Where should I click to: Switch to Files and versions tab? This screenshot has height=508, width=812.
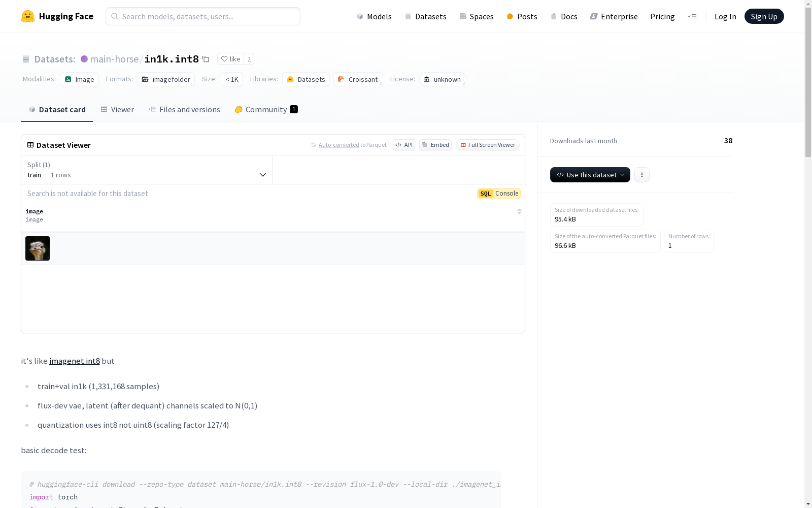(184, 109)
